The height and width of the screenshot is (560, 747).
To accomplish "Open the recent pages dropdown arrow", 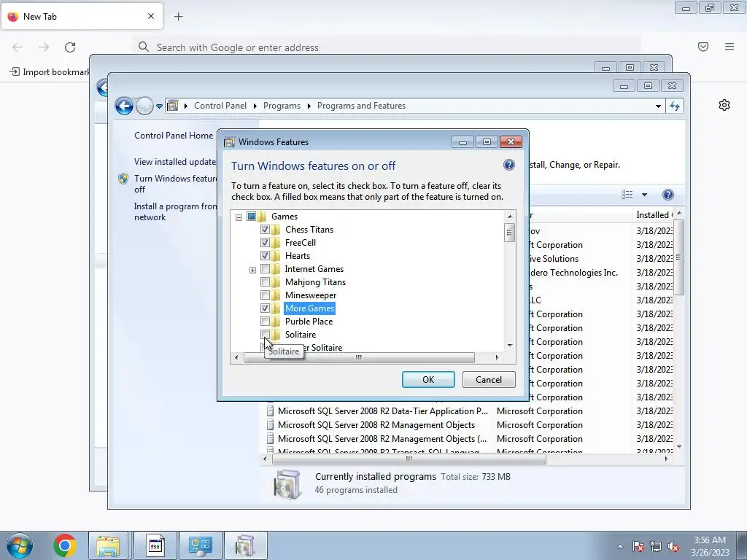I will 159,106.
